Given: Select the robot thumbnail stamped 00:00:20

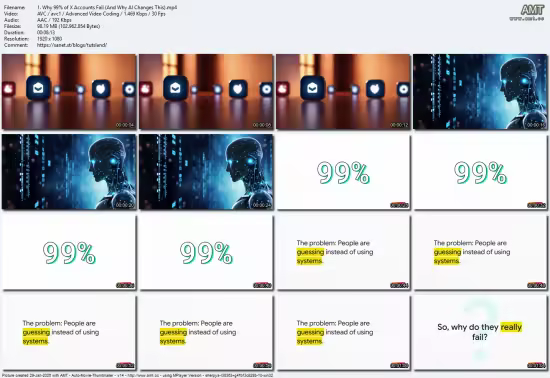Looking at the screenshot, I should pos(69,172).
